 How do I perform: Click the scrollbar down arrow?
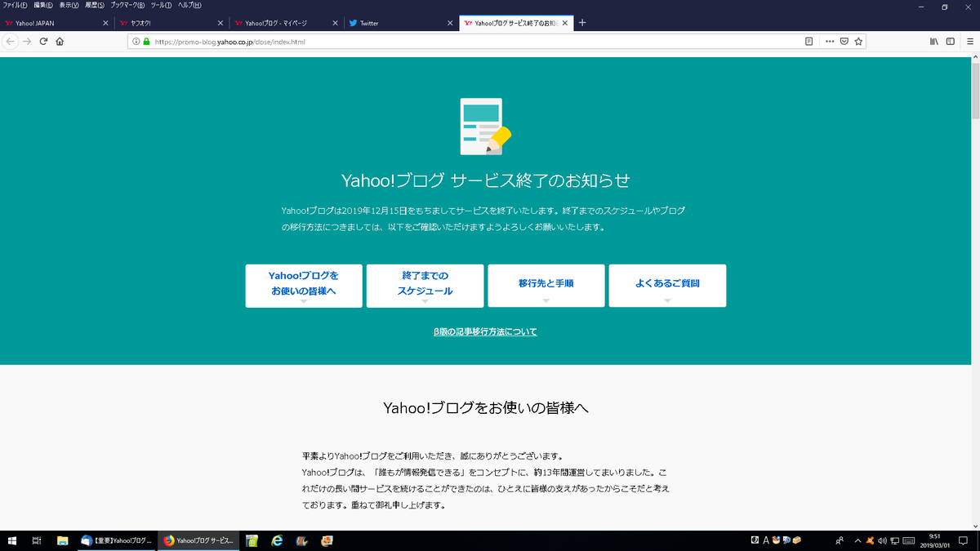click(x=975, y=525)
